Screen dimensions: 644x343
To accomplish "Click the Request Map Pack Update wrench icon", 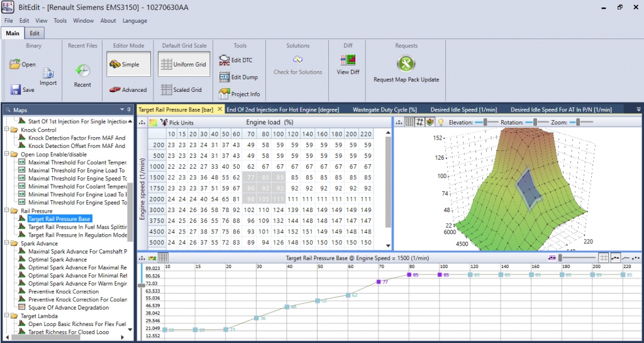I will [x=406, y=64].
